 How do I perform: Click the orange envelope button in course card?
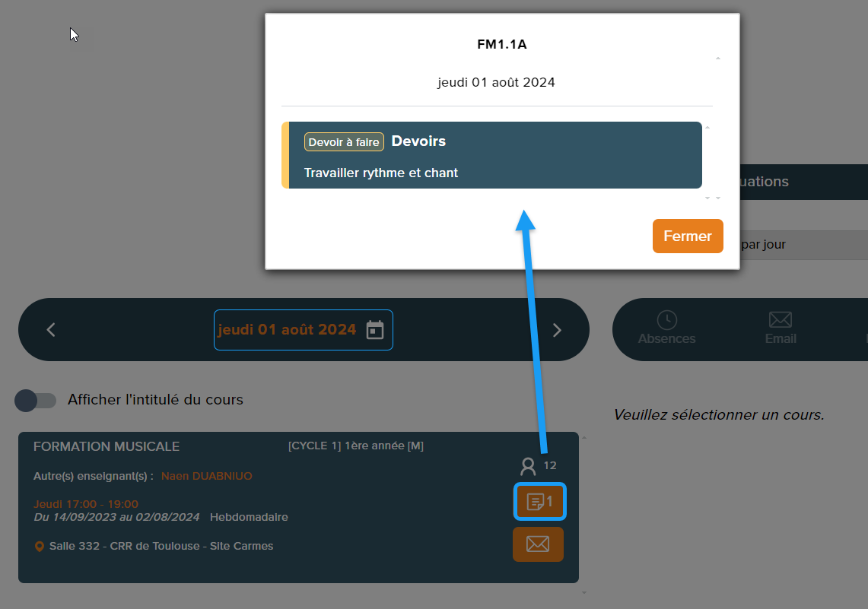point(538,544)
